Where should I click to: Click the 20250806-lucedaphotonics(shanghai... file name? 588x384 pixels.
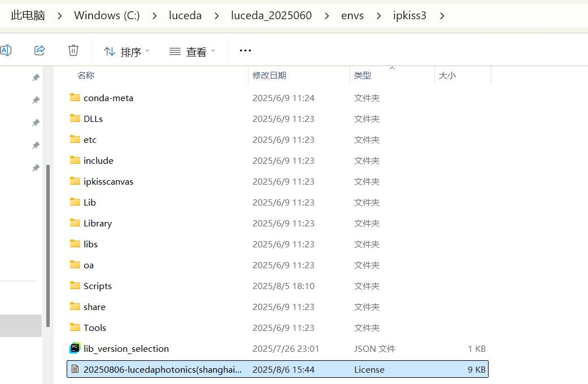click(162, 370)
